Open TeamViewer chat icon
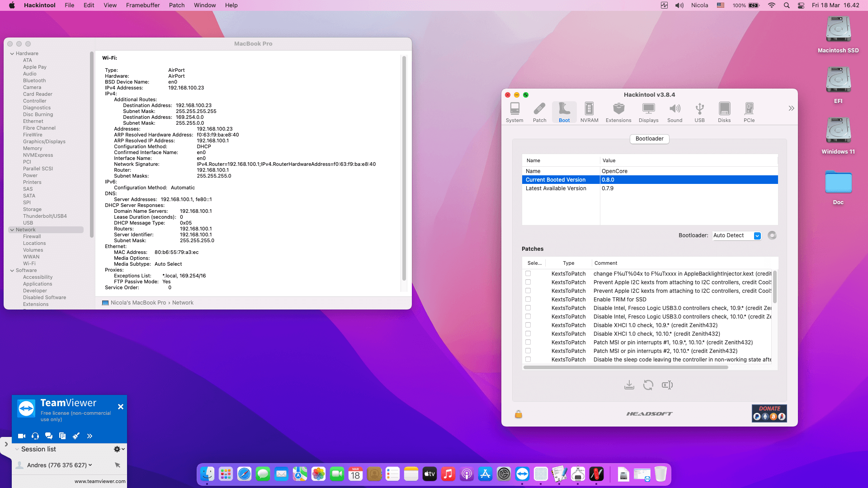Viewport: 868px width, 488px height. click(49, 436)
